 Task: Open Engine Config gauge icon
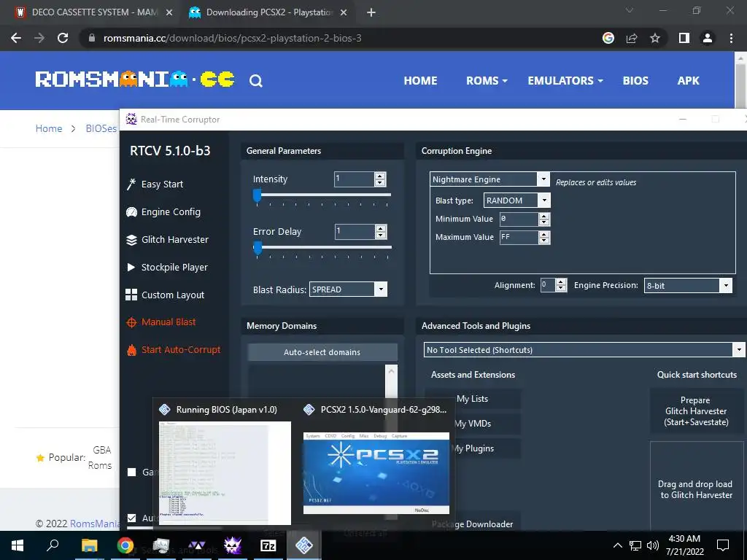coord(131,212)
